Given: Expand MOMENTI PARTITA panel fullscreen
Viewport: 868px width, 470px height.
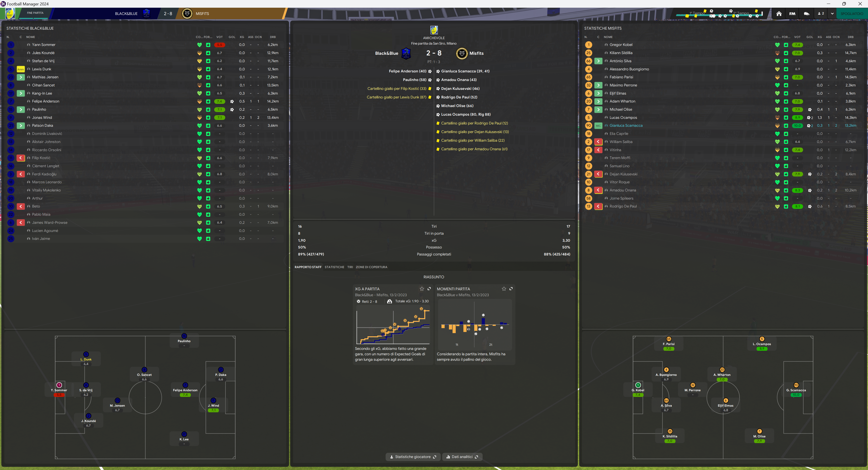Looking at the screenshot, I should 511,289.
